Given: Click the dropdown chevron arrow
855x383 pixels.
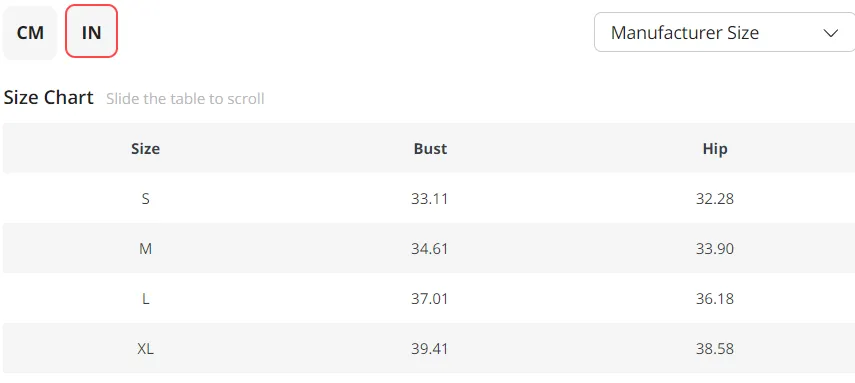Looking at the screenshot, I should click(830, 33).
